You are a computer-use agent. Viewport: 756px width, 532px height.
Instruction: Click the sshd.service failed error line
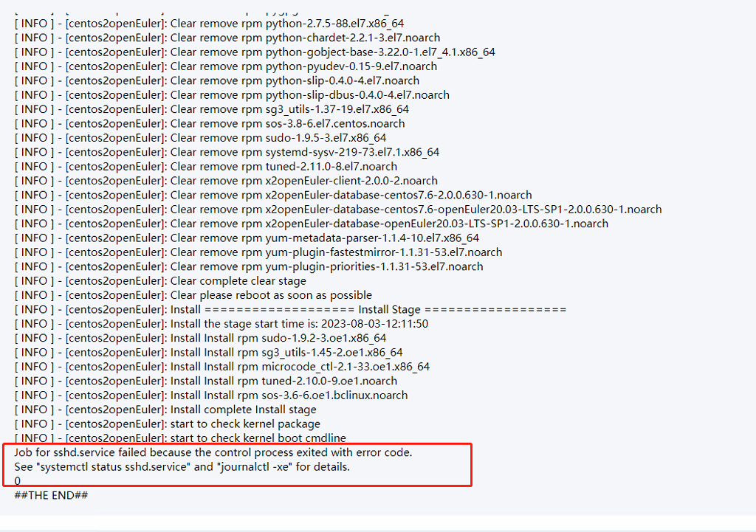click(x=213, y=452)
